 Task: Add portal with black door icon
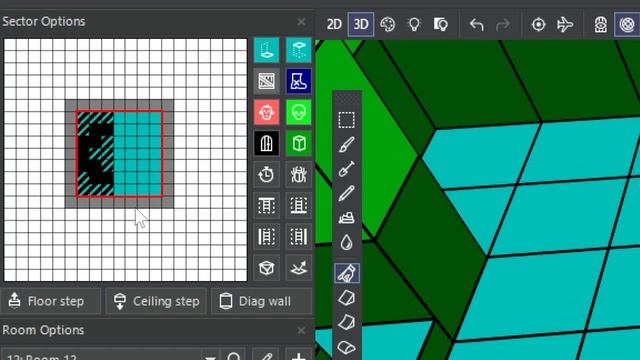pos(267,143)
